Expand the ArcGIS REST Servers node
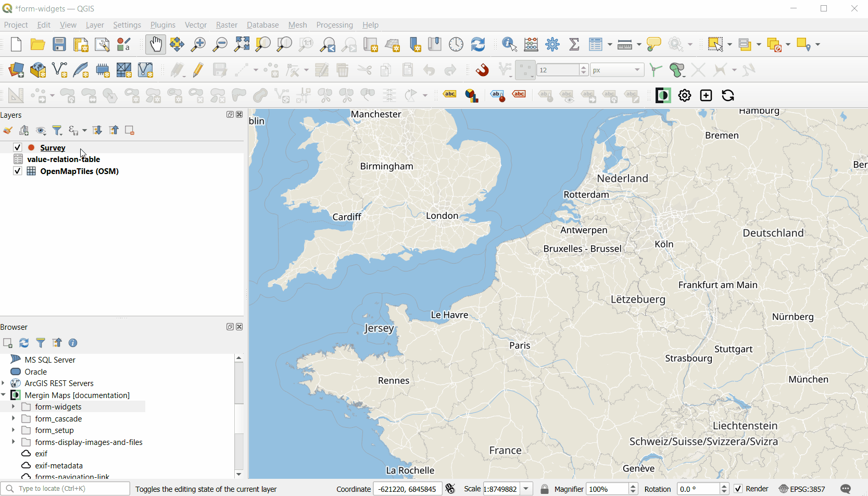 (x=4, y=383)
